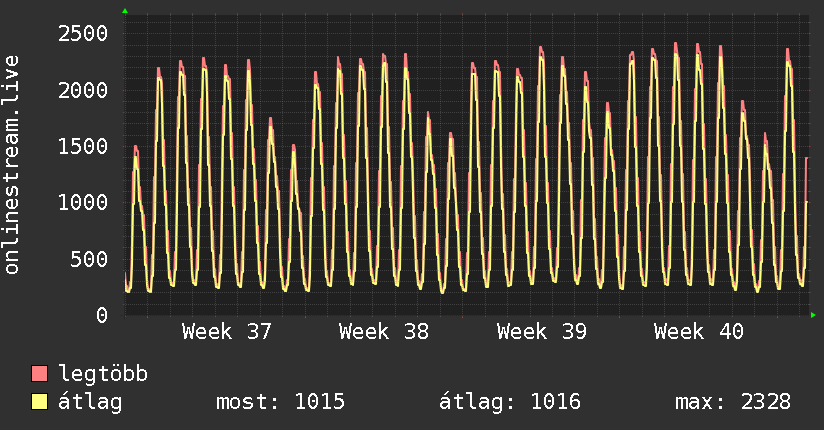Select the most: 1015 value
Viewport: 824px width, 430px height.
(281, 402)
